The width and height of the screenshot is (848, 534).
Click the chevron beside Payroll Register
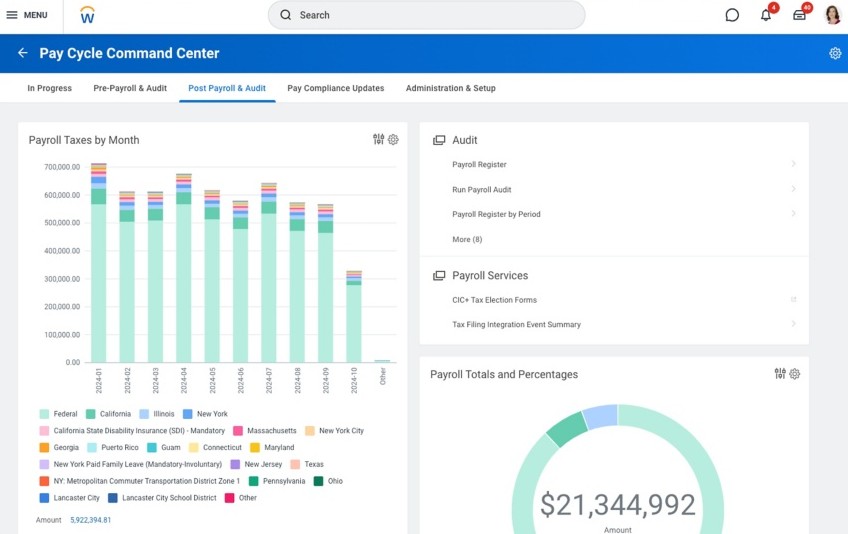(793, 163)
